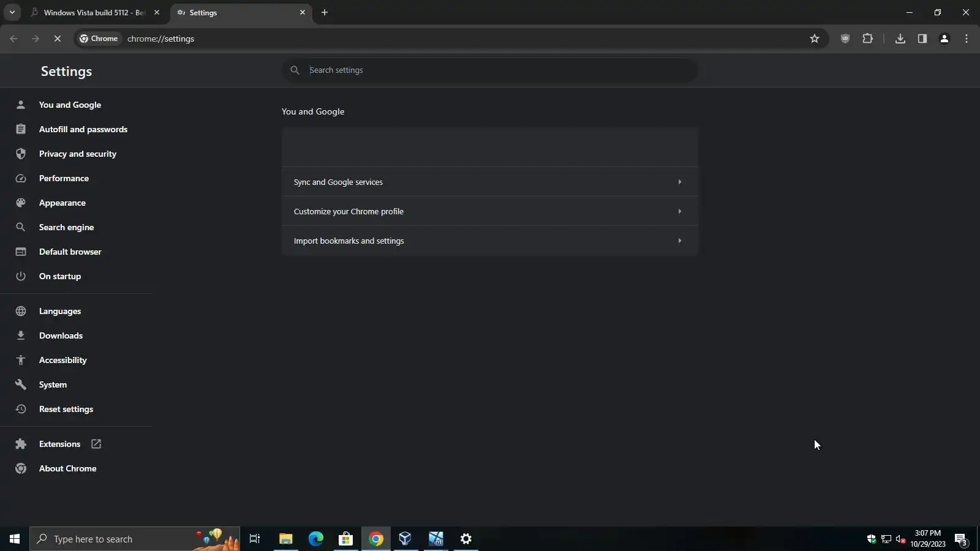Open a new tab with plus button
980x551 pixels.
pyautogui.click(x=325, y=12)
